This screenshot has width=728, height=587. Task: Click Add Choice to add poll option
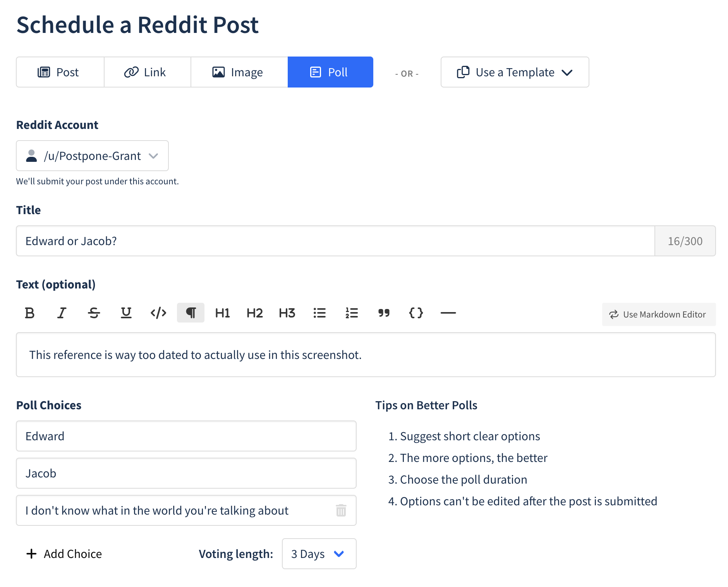(x=64, y=554)
